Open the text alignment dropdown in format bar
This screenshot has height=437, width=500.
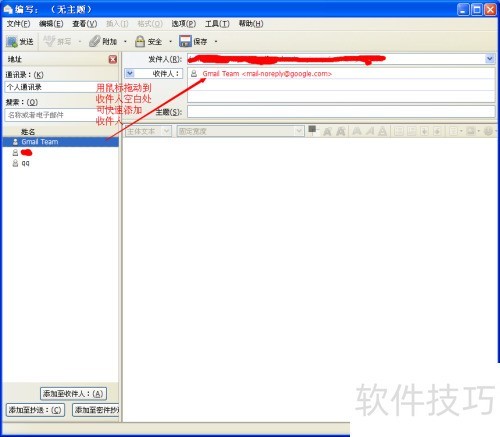tap(455, 131)
